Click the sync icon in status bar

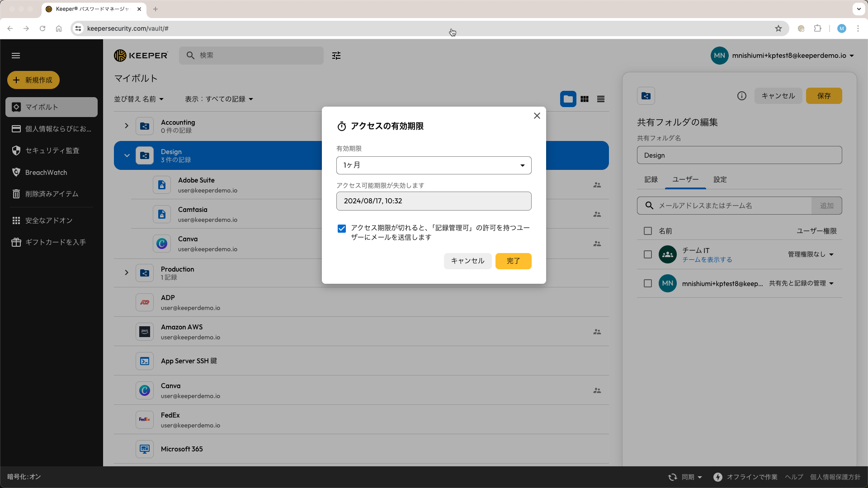coord(673,477)
